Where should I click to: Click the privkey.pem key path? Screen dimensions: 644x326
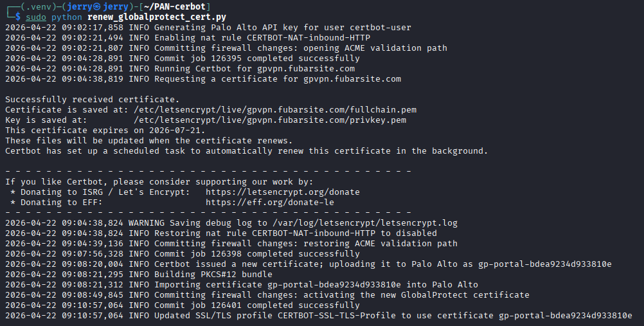270,120
